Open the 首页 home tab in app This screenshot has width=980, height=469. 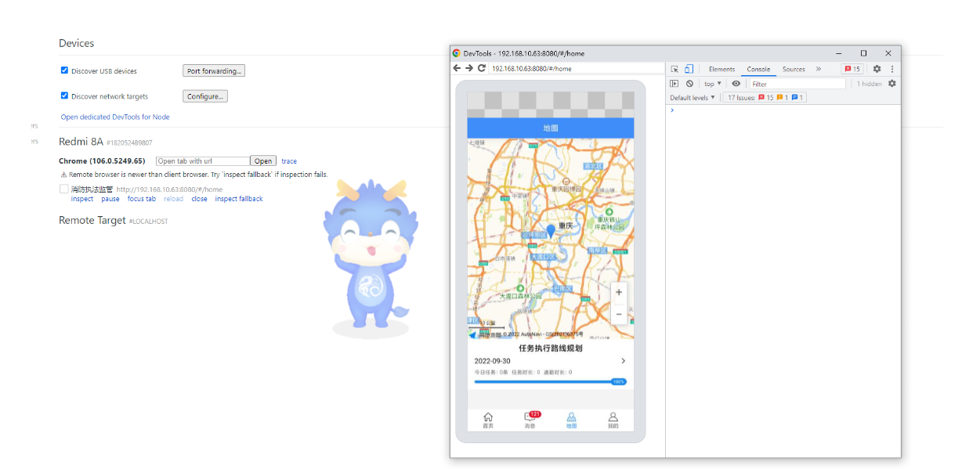tap(488, 420)
